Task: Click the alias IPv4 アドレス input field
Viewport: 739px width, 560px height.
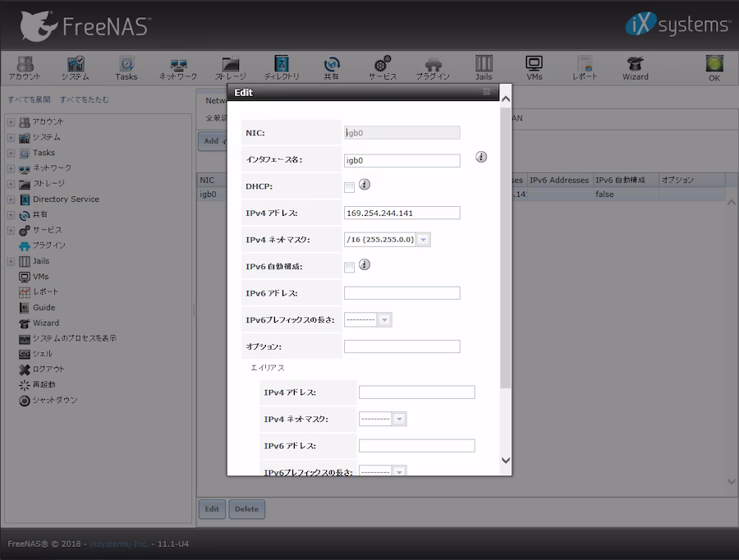Action: pos(416,392)
